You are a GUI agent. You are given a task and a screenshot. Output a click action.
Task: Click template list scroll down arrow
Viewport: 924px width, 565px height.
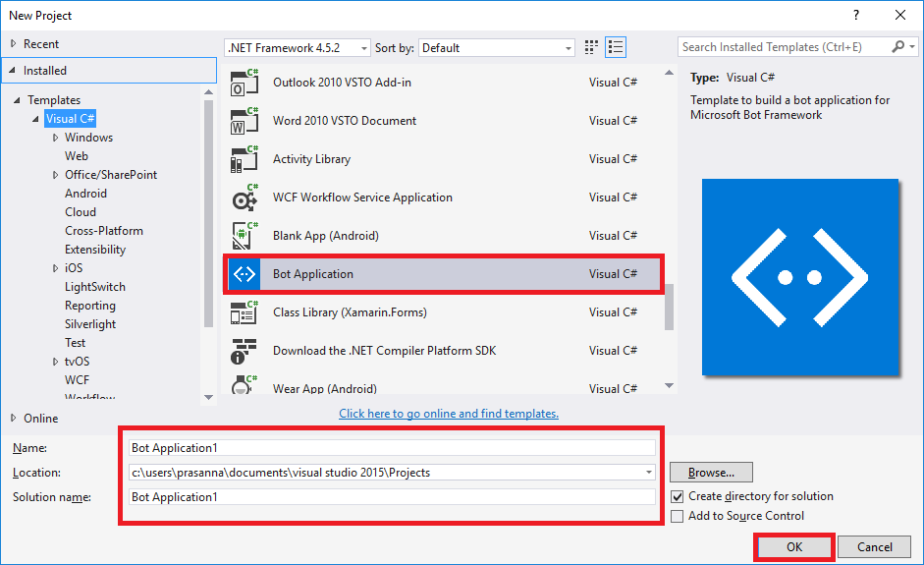click(669, 386)
